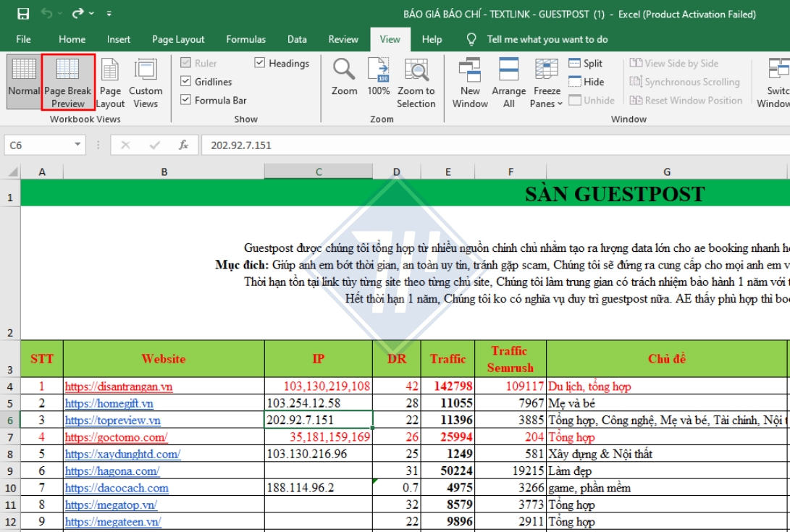Open the https://goctomo.com/ link

tap(116, 437)
